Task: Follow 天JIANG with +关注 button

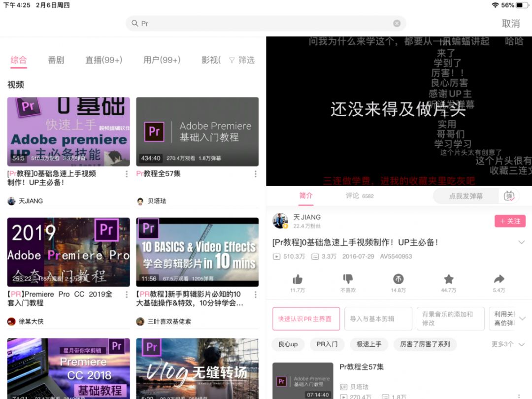Action: pos(510,221)
